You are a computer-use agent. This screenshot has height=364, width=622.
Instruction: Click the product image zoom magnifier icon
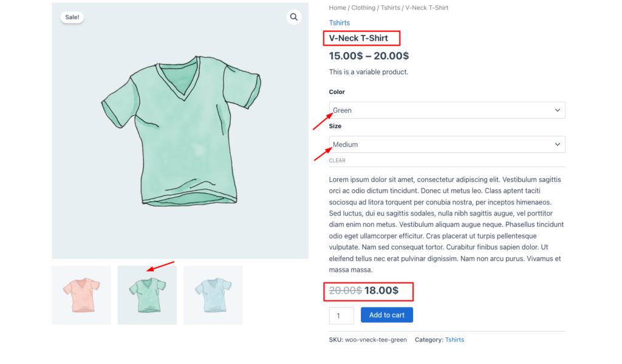294,17
